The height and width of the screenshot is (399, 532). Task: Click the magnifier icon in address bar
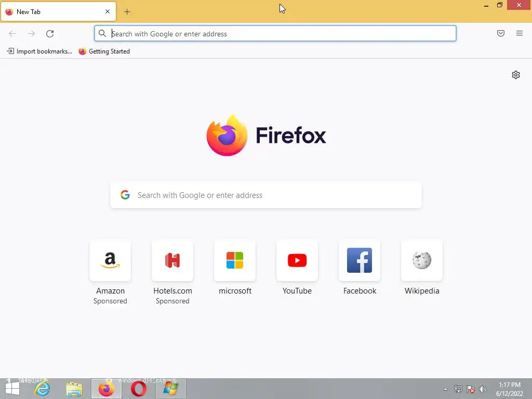pos(102,33)
